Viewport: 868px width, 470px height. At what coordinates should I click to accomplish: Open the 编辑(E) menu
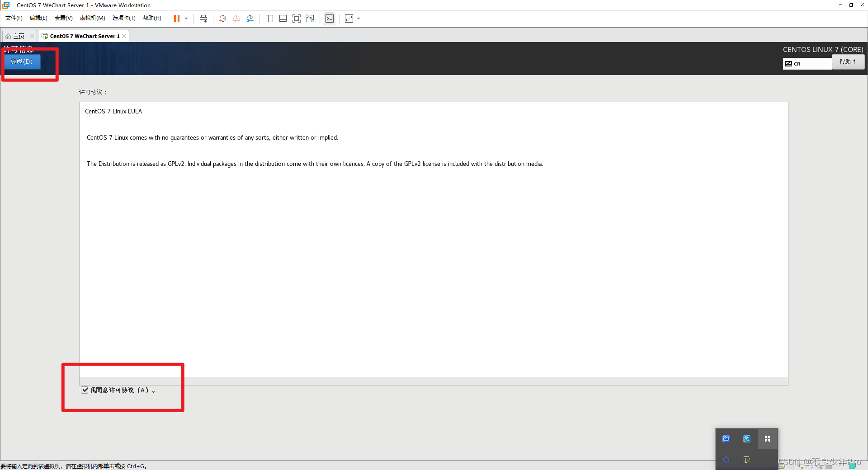click(x=38, y=18)
